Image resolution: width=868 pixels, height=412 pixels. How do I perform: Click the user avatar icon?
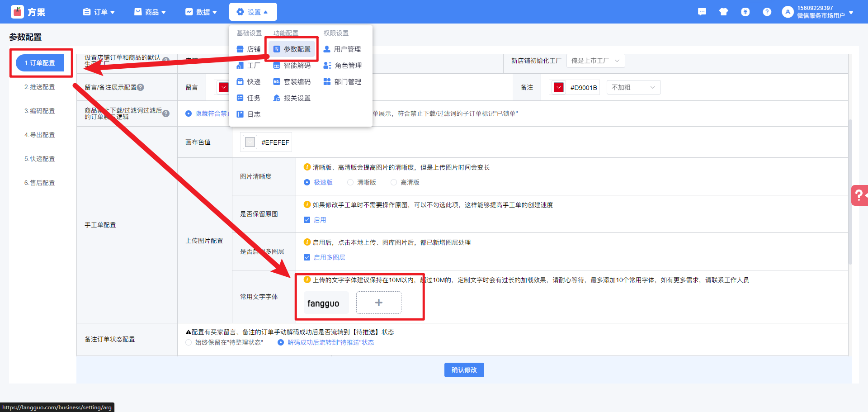tap(788, 12)
